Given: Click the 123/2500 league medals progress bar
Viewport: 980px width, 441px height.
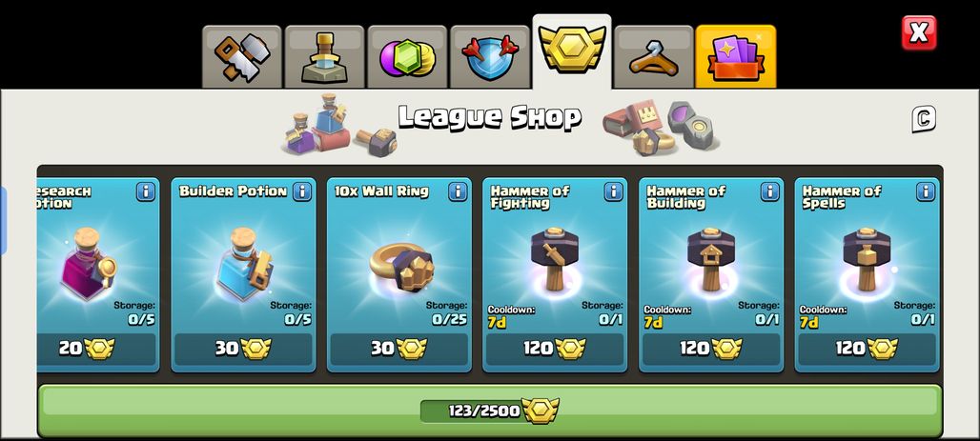Looking at the screenshot, I should 490,411.
